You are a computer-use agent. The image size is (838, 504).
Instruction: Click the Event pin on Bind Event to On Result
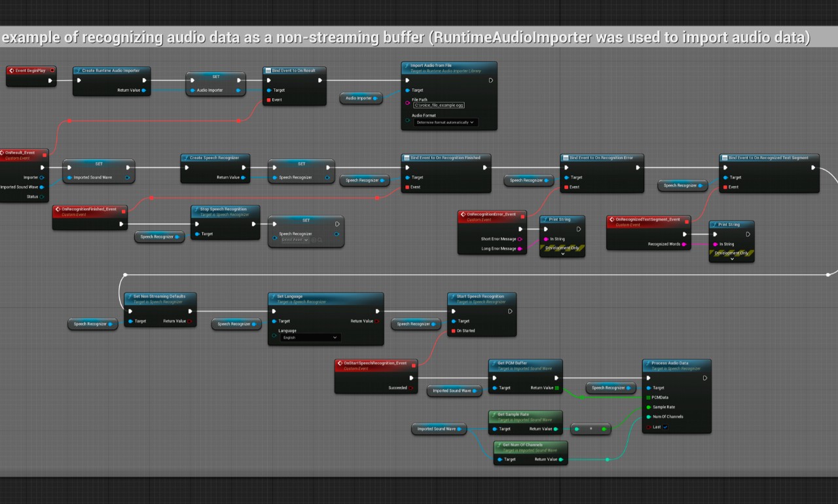coord(268,100)
